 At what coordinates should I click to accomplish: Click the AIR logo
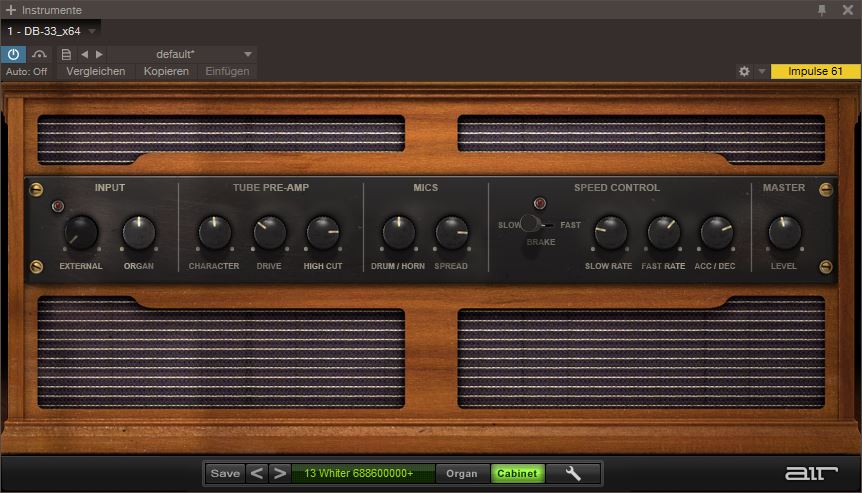click(x=811, y=473)
